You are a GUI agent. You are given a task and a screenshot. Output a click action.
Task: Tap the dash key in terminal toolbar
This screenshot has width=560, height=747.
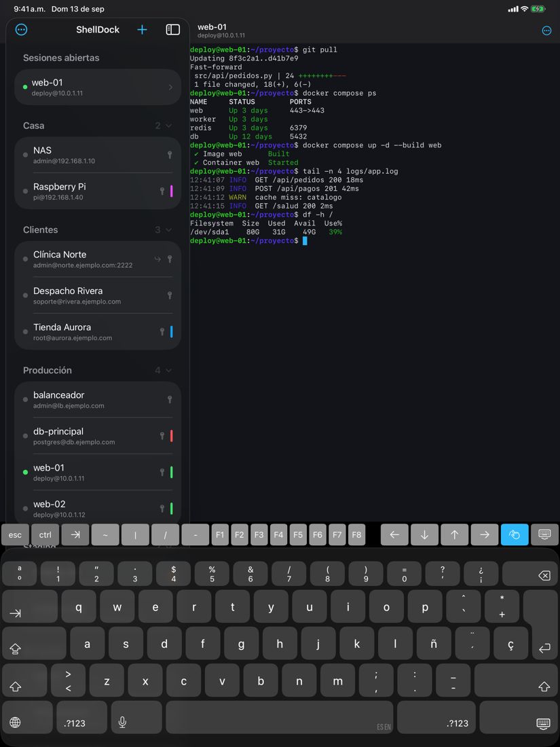[x=195, y=534]
